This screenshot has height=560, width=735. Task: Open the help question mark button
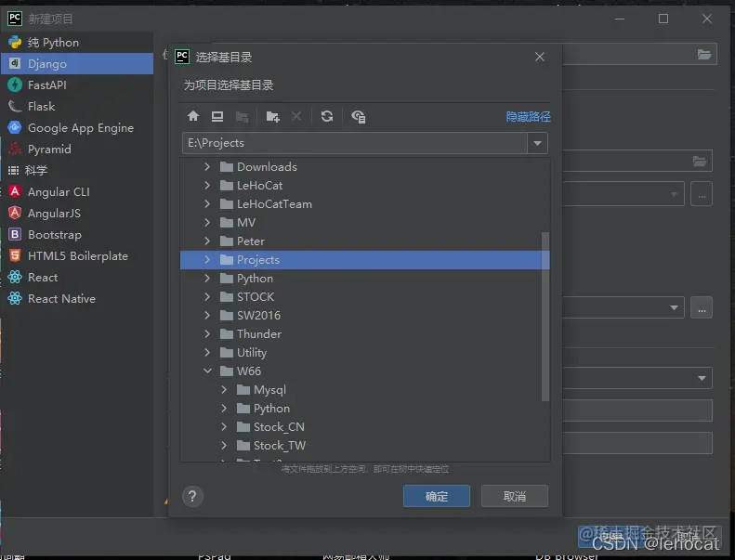192,496
